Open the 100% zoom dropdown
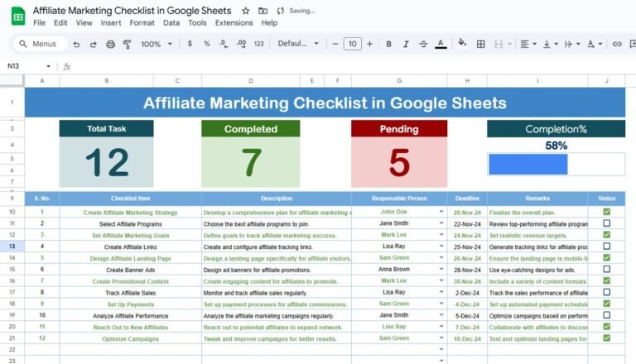The image size is (636, 364). 157,44
